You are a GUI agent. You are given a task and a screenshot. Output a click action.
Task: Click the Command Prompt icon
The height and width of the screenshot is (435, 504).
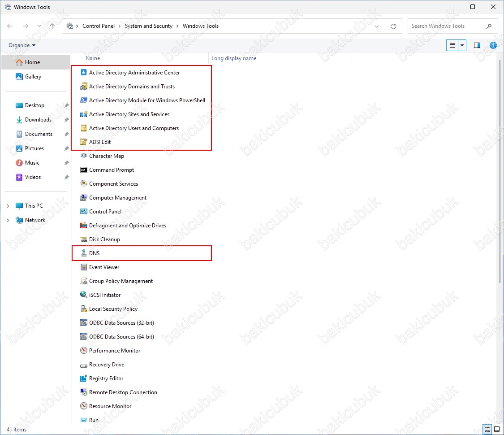coord(84,170)
